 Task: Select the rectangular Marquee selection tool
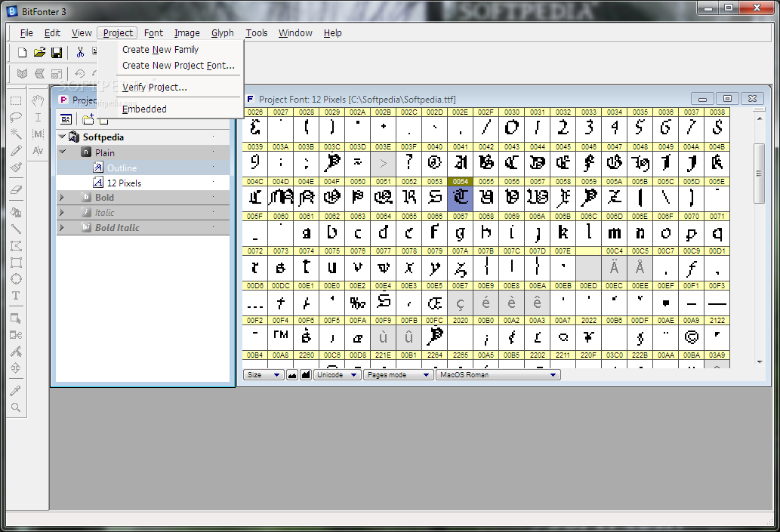click(x=16, y=101)
